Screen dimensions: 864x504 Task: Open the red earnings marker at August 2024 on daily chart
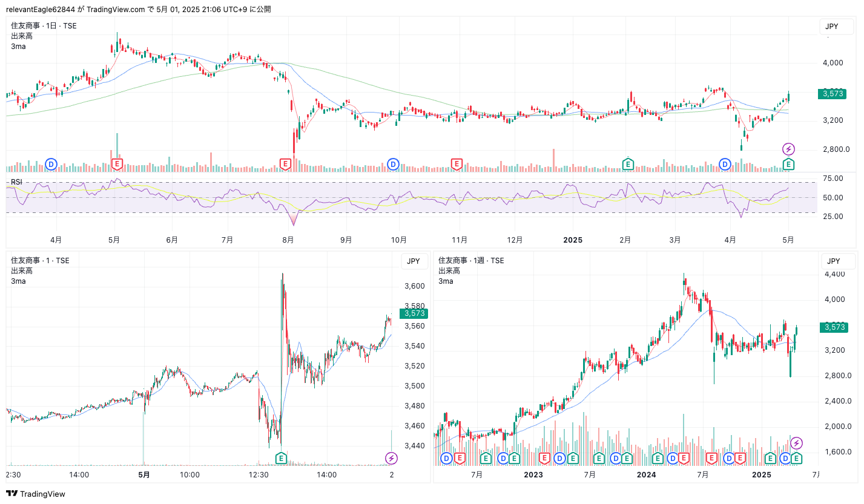[x=286, y=164]
